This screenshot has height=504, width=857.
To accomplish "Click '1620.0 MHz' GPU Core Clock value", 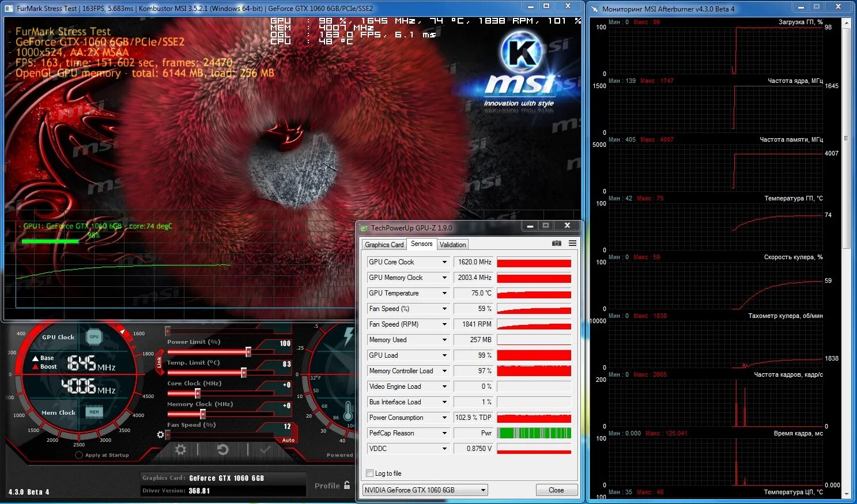I will click(475, 262).
